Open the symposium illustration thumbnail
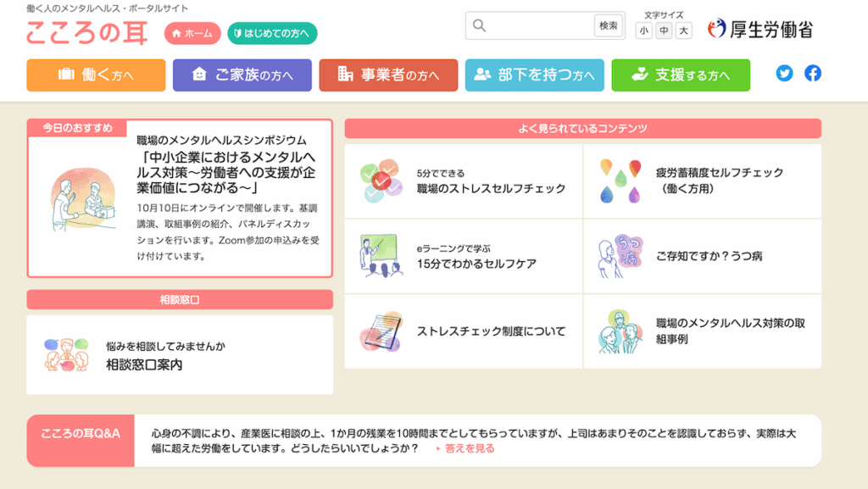The image size is (868, 489). tap(82, 203)
